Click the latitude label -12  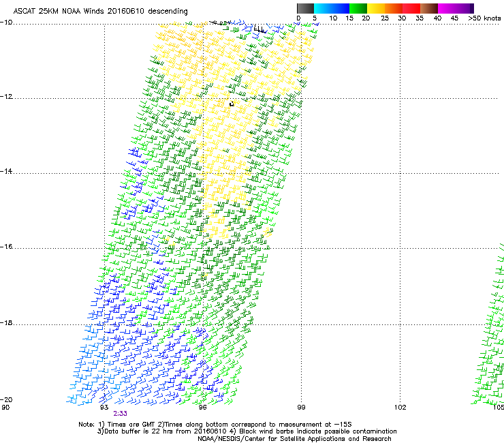(6, 97)
